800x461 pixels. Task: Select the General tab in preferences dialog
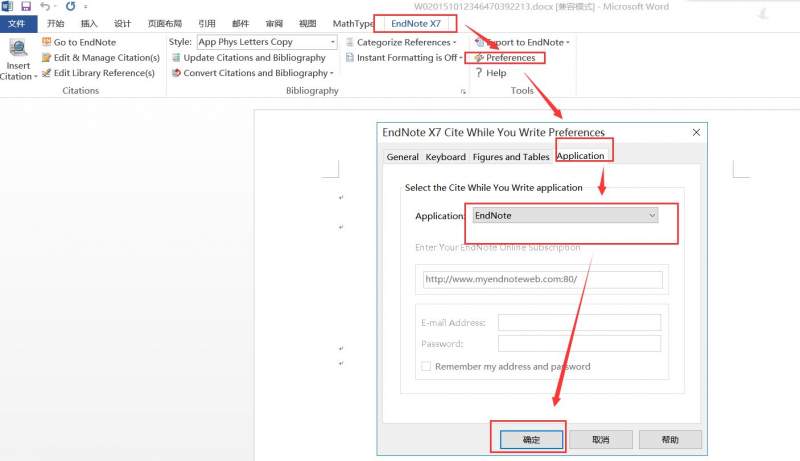coord(403,157)
